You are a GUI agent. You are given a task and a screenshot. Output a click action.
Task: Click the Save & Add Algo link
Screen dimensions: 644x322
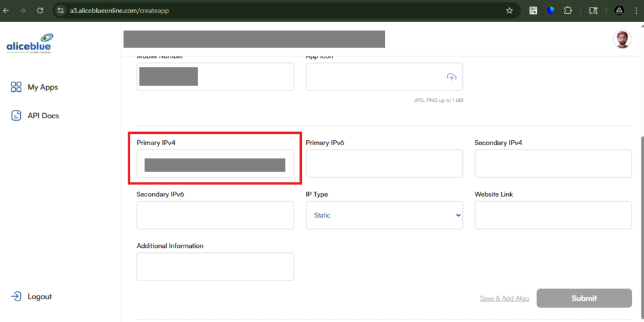(505, 298)
